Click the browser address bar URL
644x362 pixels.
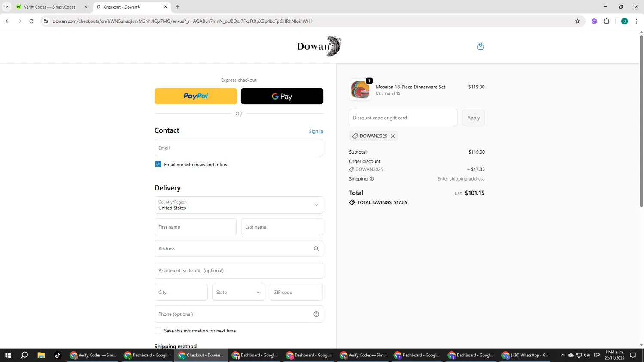(x=182, y=21)
